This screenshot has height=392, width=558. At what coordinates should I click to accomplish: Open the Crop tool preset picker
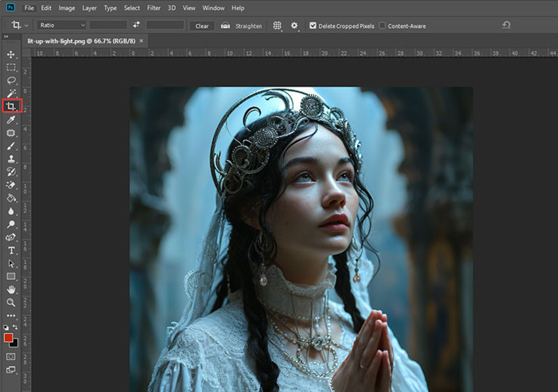19,25
